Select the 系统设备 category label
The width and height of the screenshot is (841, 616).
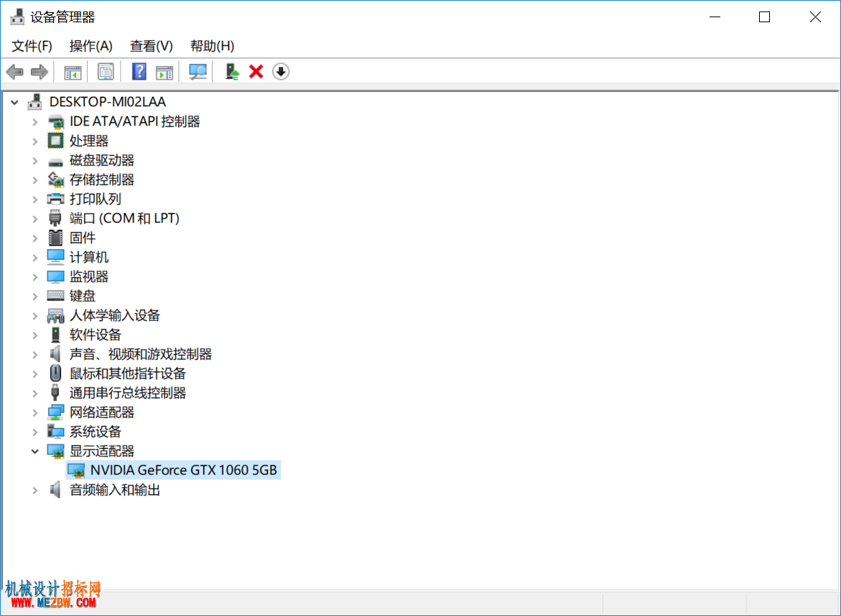click(96, 431)
